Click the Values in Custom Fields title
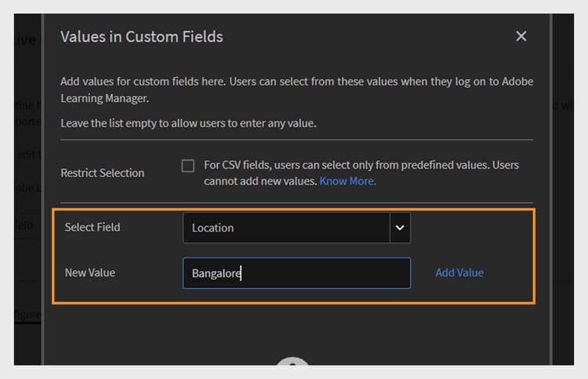 [x=142, y=36]
